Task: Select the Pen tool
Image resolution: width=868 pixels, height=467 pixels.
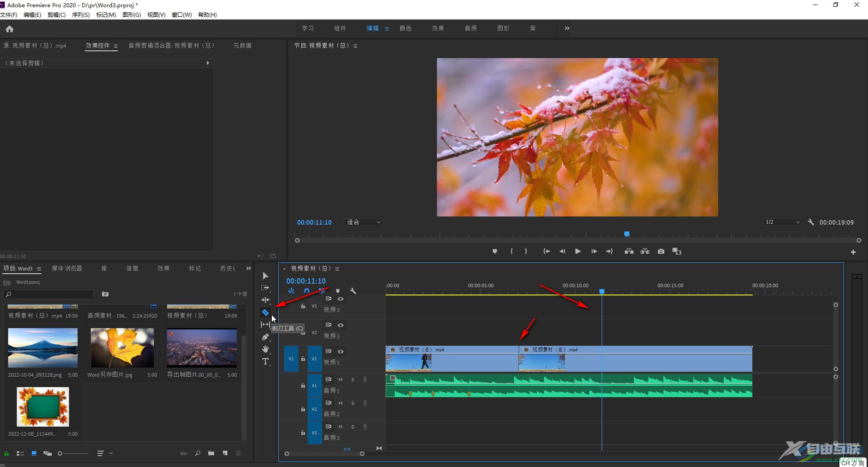Action: pos(265,337)
